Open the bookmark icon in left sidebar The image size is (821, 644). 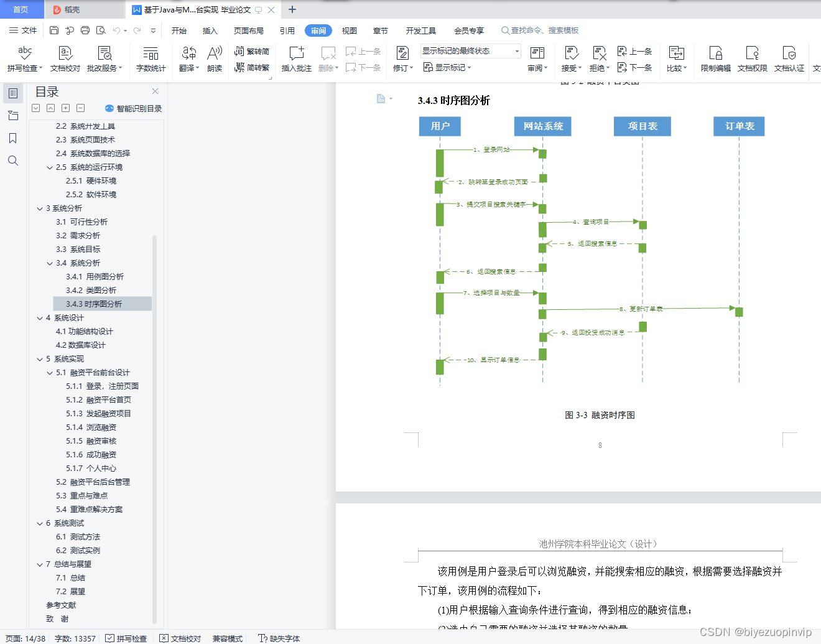(13, 138)
